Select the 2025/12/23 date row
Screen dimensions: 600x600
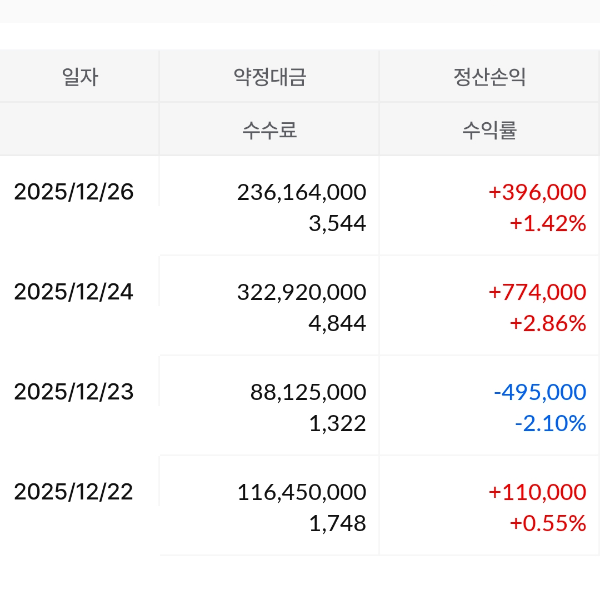[73, 392]
